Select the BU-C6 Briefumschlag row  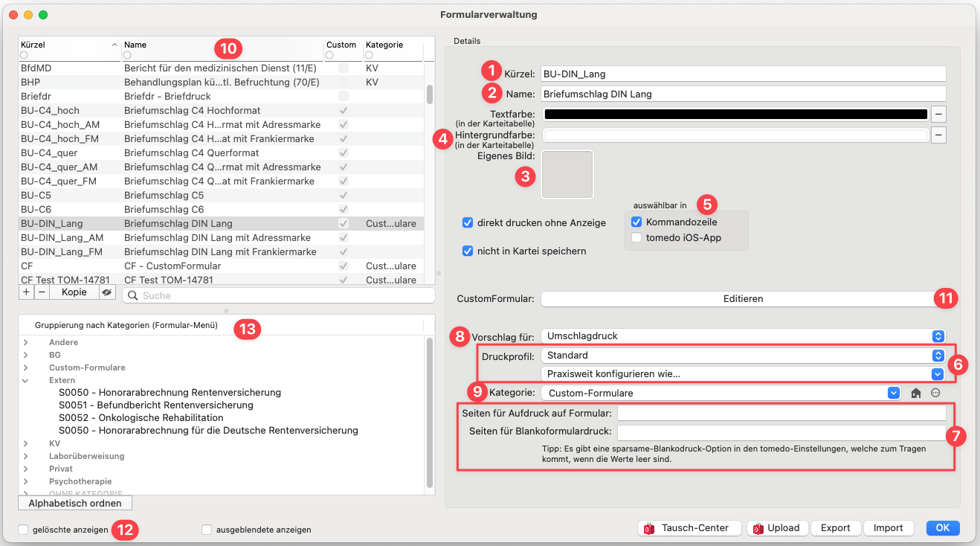click(222, 209)
